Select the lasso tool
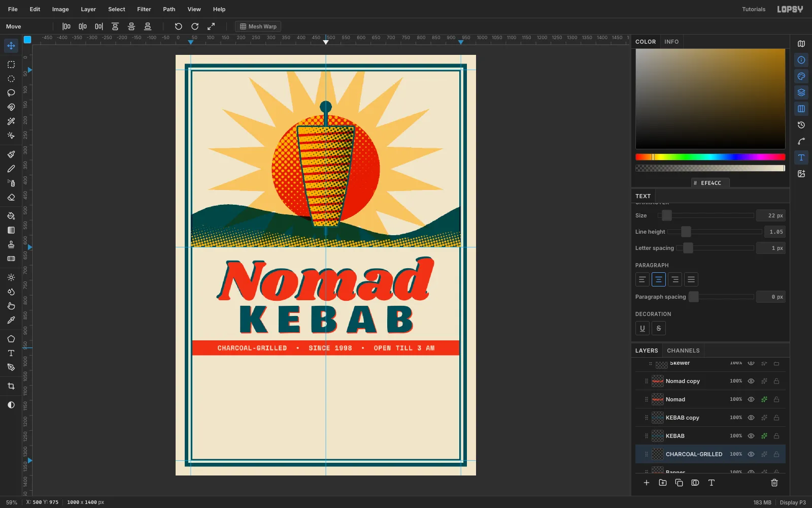 coord(11,93)
